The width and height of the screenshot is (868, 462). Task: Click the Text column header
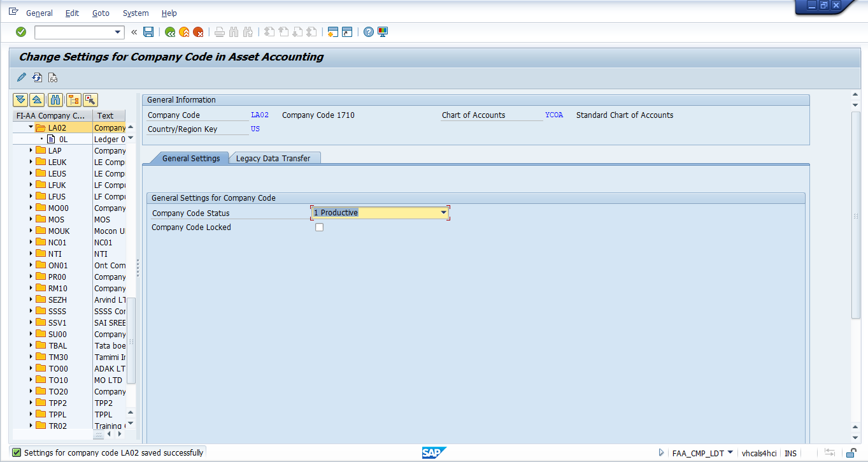pos(110,115)
